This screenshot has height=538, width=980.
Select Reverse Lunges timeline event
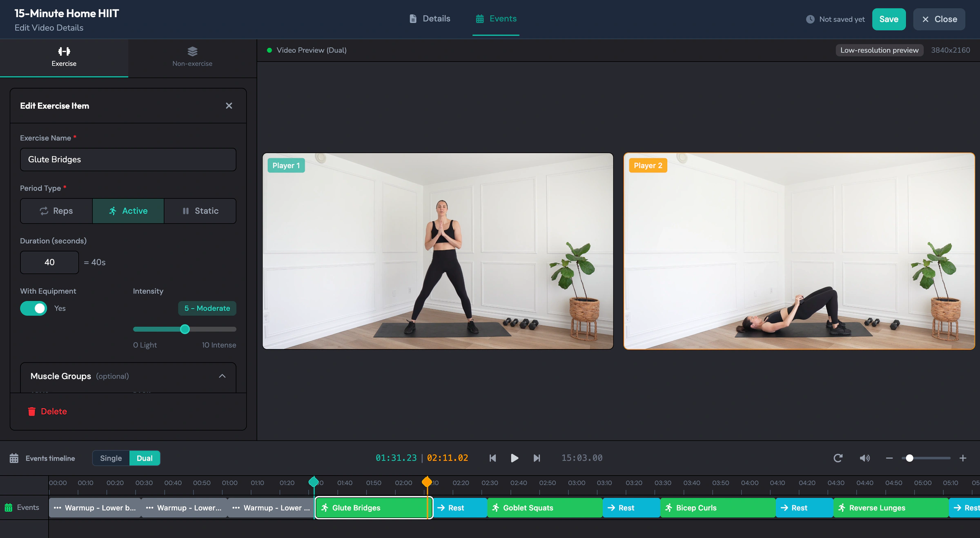tap(891, 508)
